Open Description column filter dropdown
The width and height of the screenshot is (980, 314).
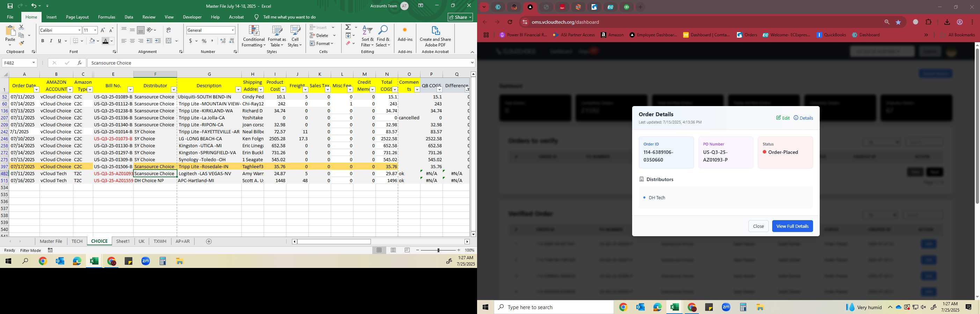[x=238, y=90]
